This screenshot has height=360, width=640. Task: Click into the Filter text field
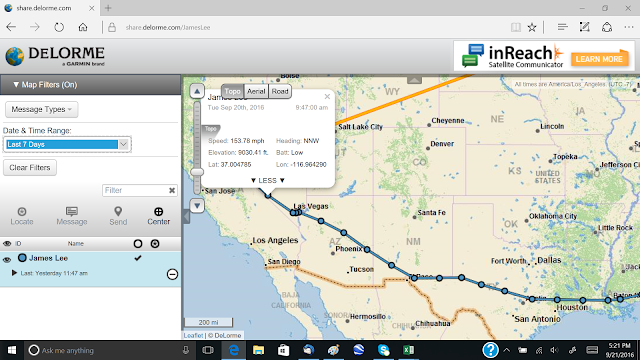tap(135, 190)
